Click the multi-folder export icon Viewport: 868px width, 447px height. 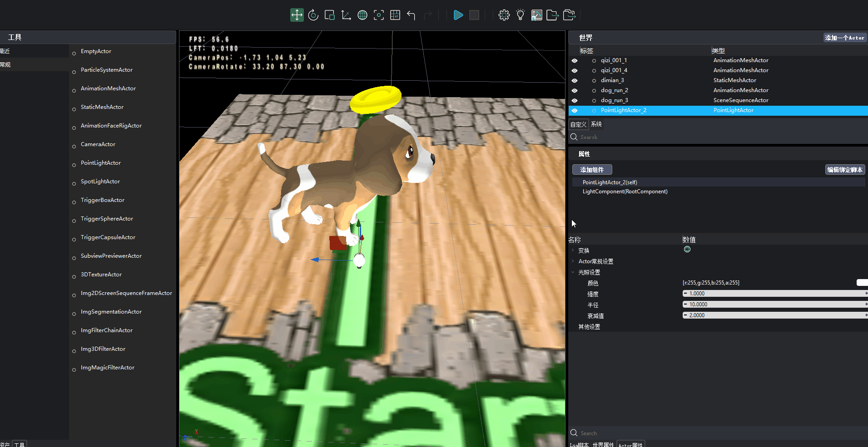click(x=569, y=15)
